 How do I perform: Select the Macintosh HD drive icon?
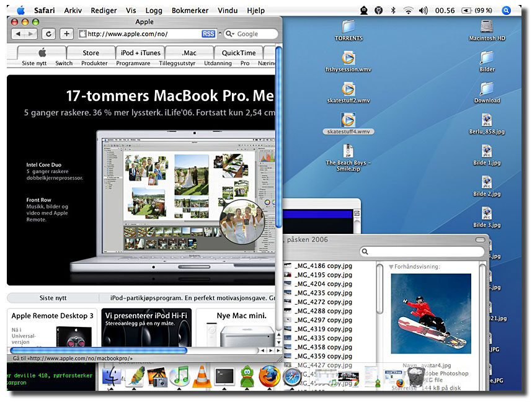(487, 30)
